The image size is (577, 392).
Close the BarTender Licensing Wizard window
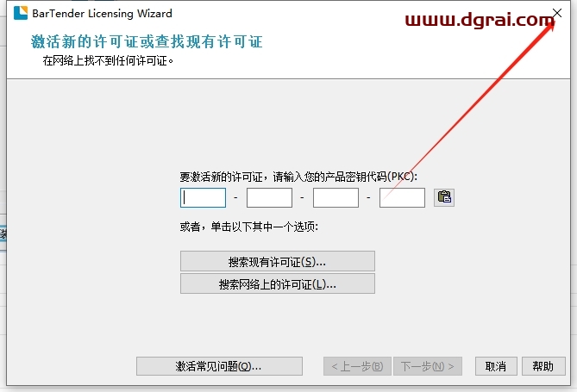click(557, 13)
